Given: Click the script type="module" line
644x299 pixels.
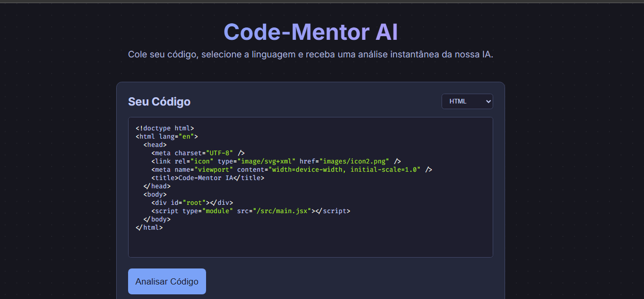Looking at the screenshot, I should pos(250,211).
